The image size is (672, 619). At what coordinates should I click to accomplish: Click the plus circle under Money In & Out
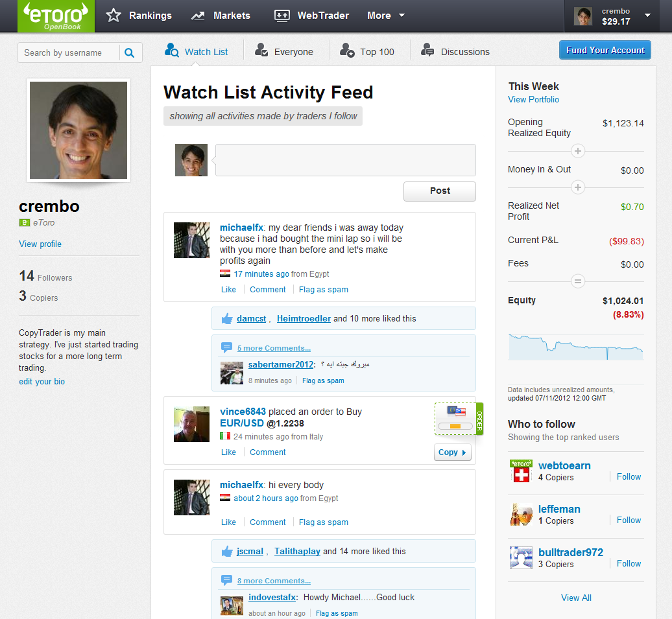tap(578, 187)
